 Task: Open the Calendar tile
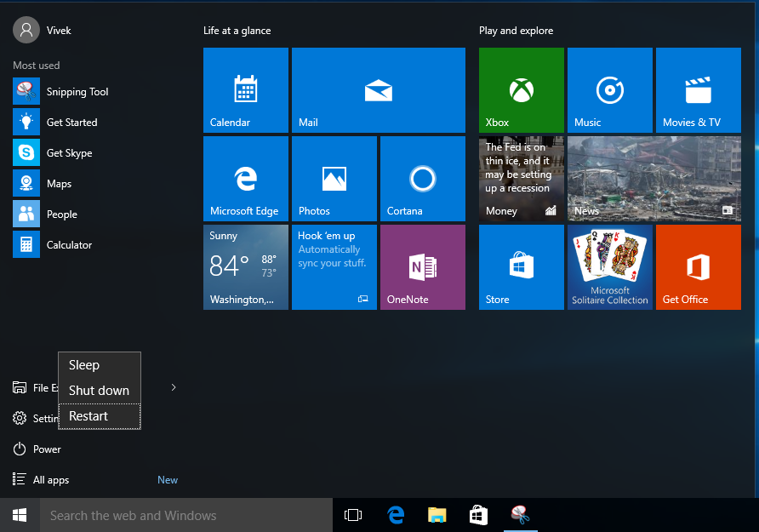245,89
